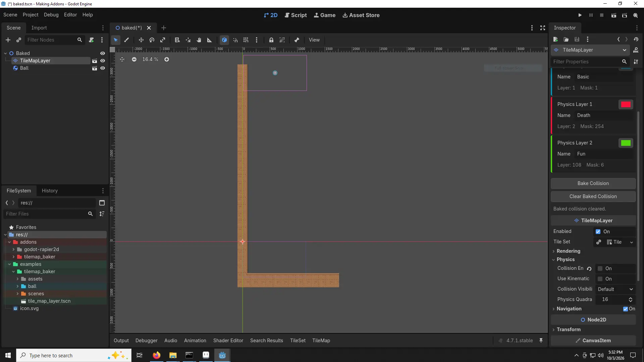Click the lock selected node icon
644x362 pixels.
pyautogui.click(x=271, y=40)
